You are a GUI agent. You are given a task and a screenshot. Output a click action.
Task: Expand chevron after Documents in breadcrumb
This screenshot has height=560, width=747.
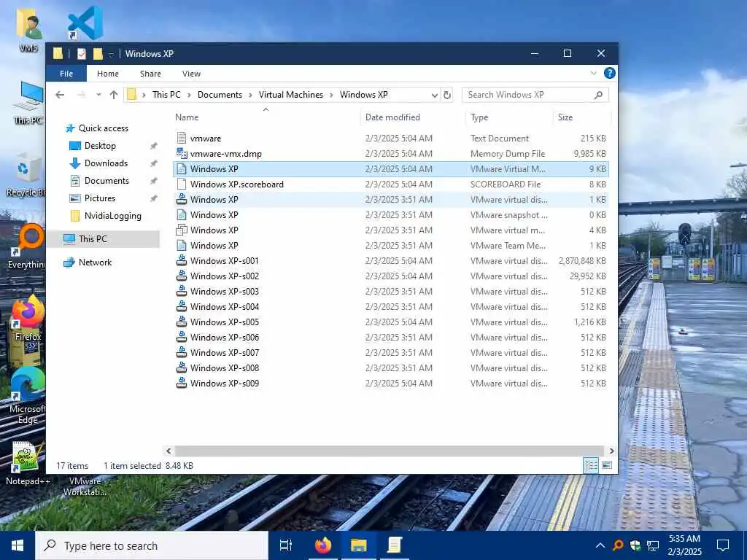point(251,95)
